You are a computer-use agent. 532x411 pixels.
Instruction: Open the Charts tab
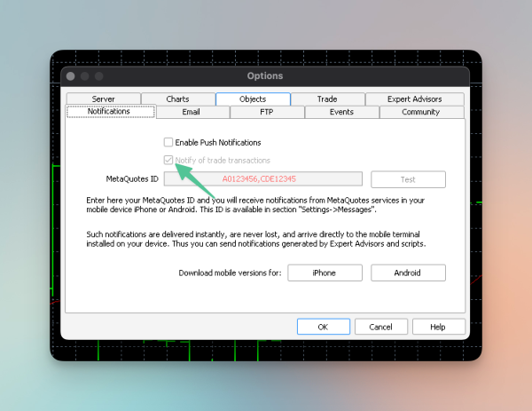tap(177, 99)
